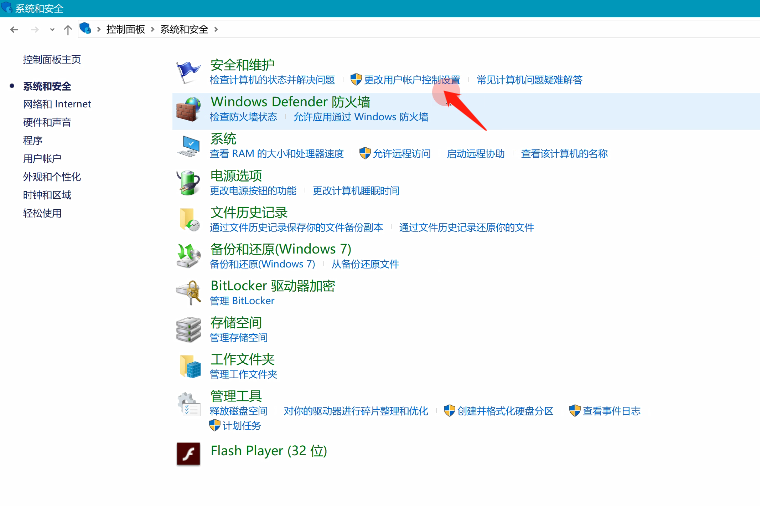760x506 pixels.
Task: Open 轻松使用 category in sidebar
Action: 42,213
